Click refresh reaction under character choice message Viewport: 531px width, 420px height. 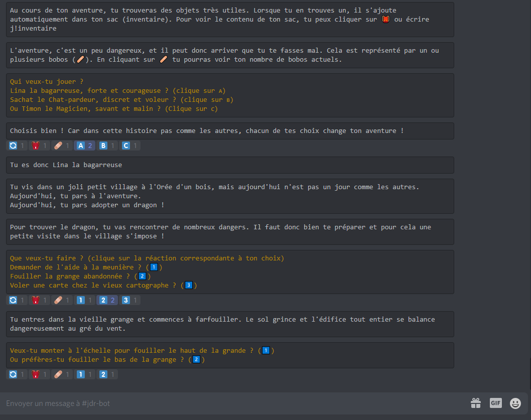tap(17, 146)
